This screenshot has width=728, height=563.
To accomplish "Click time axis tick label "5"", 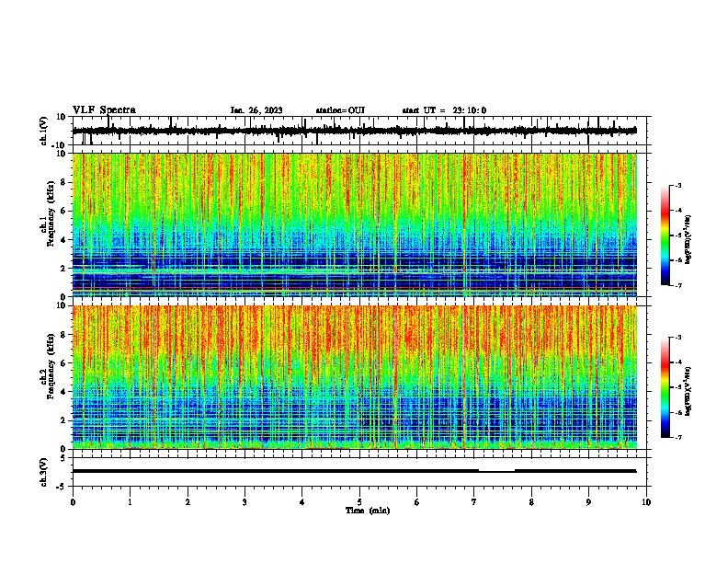I will click(x=359, y=502).
